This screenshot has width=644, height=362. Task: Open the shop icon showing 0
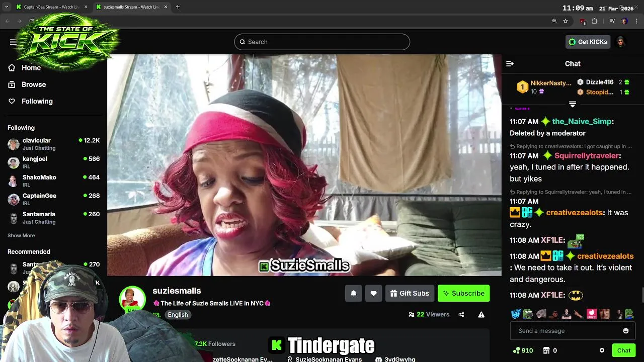(550, 350)
